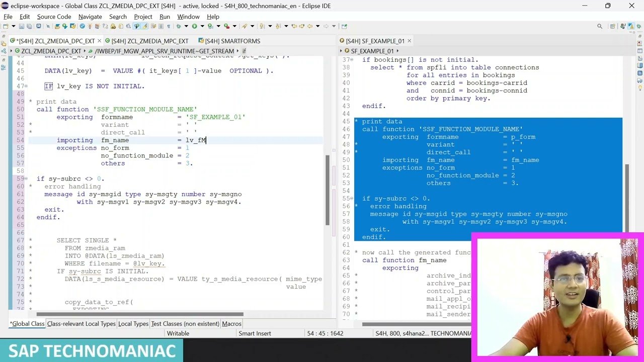Click the Debug bug icon in toolbar
The image size is (644, 362).
pyautogui.click(x=179, y=26)
